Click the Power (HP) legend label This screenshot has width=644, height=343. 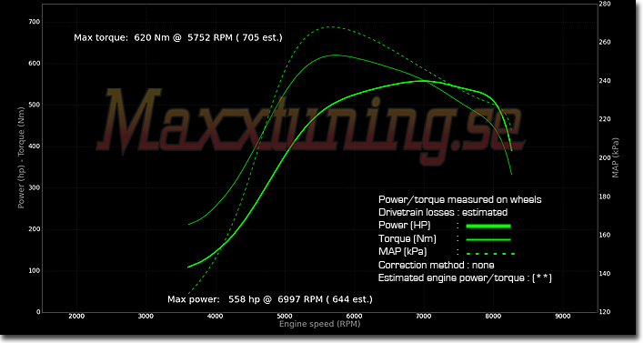404,225
